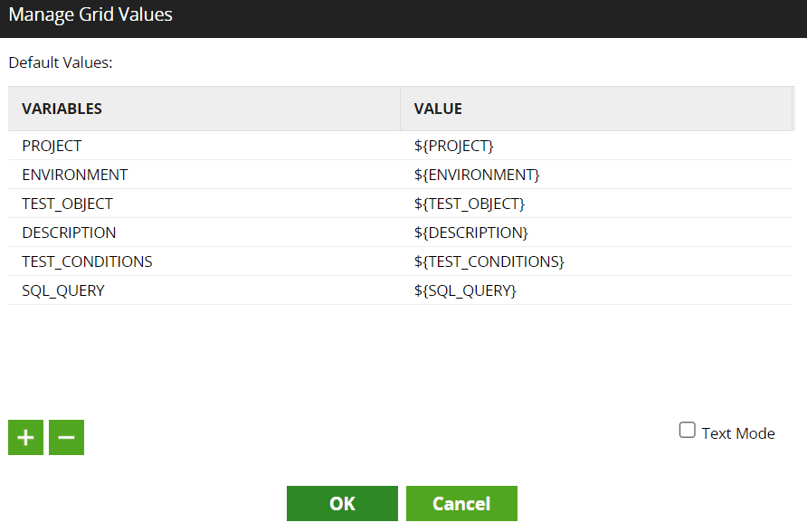Edit the ${TEST_CONDITIONS} value cell

489,261
